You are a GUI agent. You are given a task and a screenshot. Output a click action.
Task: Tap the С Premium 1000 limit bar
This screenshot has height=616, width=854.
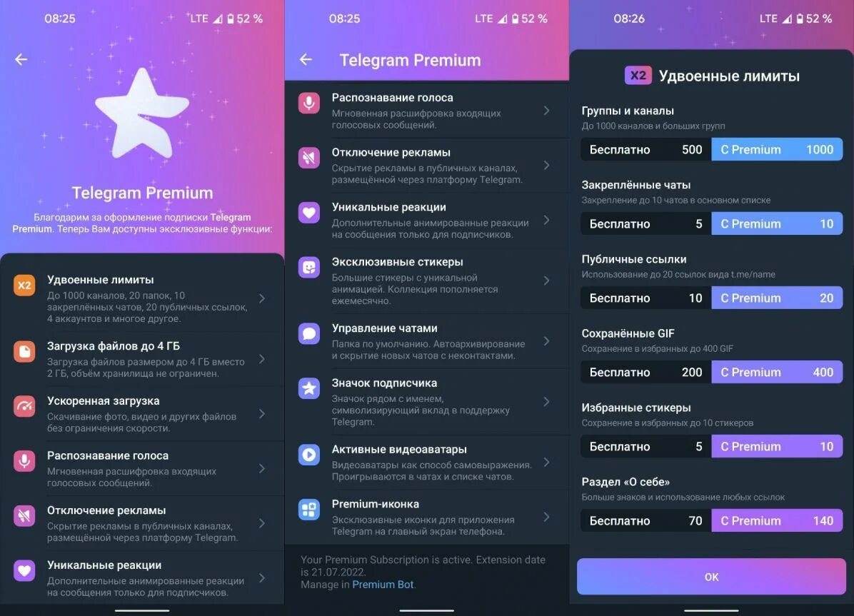click(x=777, y=150)
